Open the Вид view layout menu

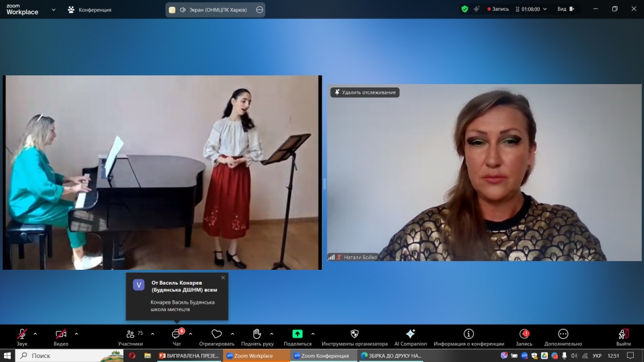[x=565, y=9]
